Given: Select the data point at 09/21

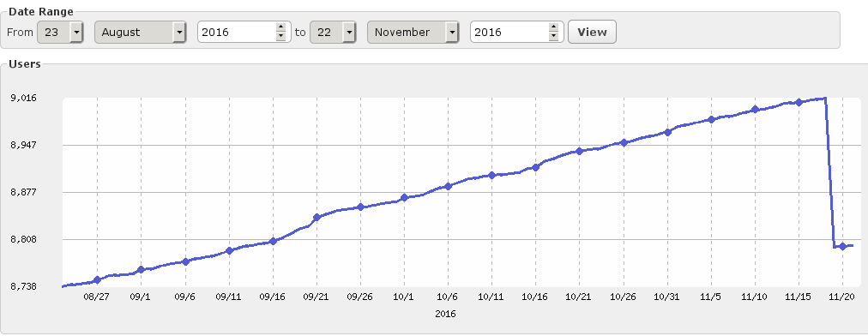Looking at the screenshot, I should click(316, 218).
